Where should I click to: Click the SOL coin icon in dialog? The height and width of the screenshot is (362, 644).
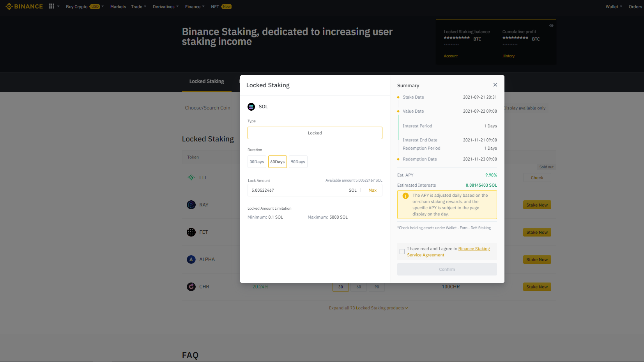pyautogui.click(x=251, y=107)
